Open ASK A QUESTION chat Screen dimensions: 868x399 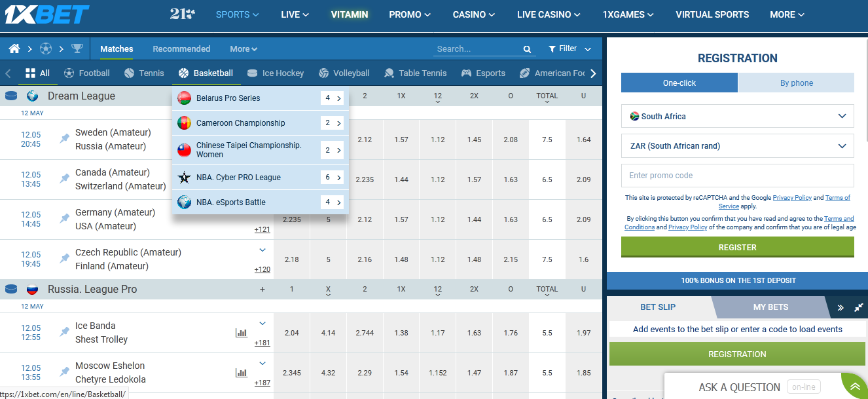point(740,387)
